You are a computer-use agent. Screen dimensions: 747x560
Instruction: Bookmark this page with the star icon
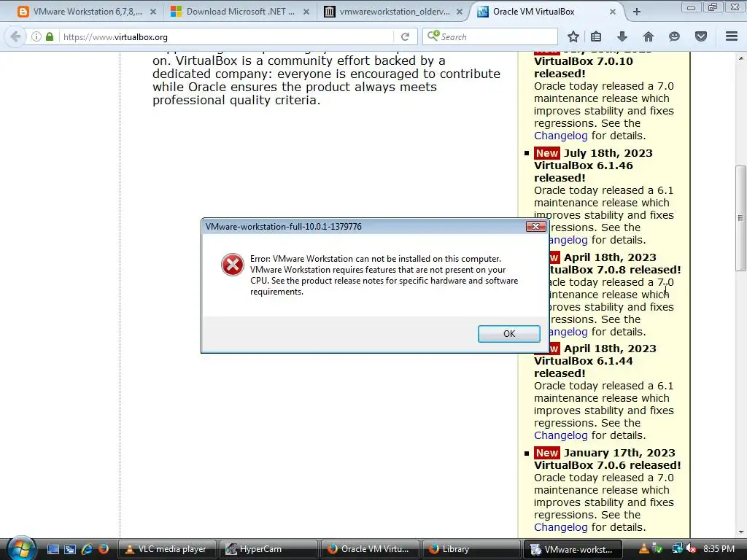coord(573,36)
